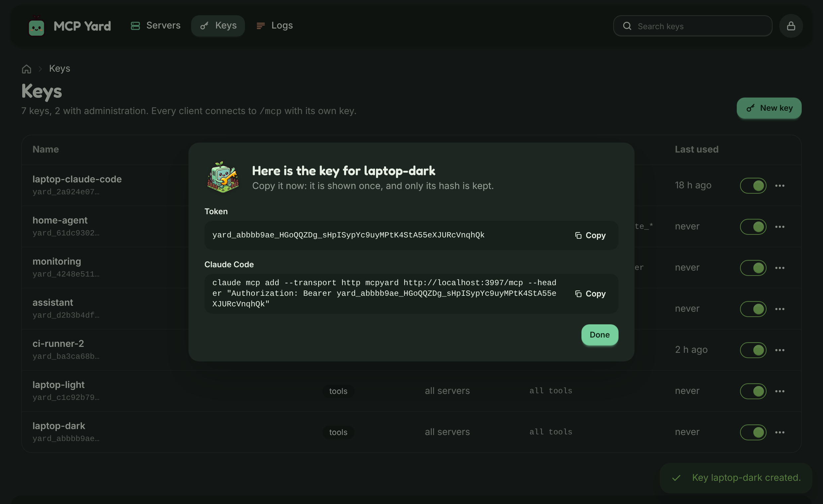Open more options for laptop-dark key
The height and width of the screenshot is (504, 823).
[x=780, y=432]
